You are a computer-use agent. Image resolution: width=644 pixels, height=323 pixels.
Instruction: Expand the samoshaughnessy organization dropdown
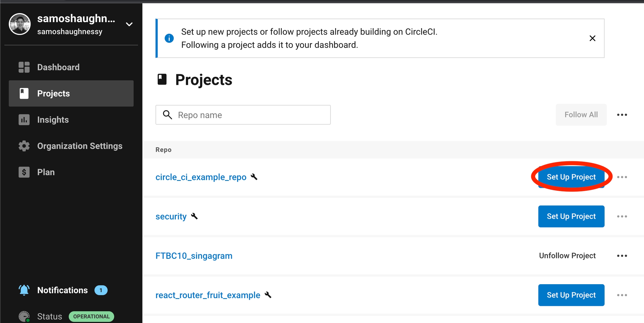129,24
